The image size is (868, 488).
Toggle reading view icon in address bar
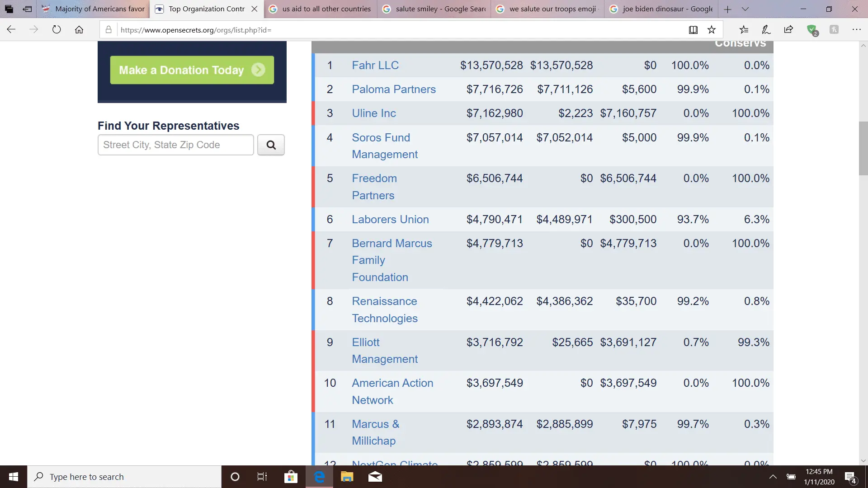(693, 30)
